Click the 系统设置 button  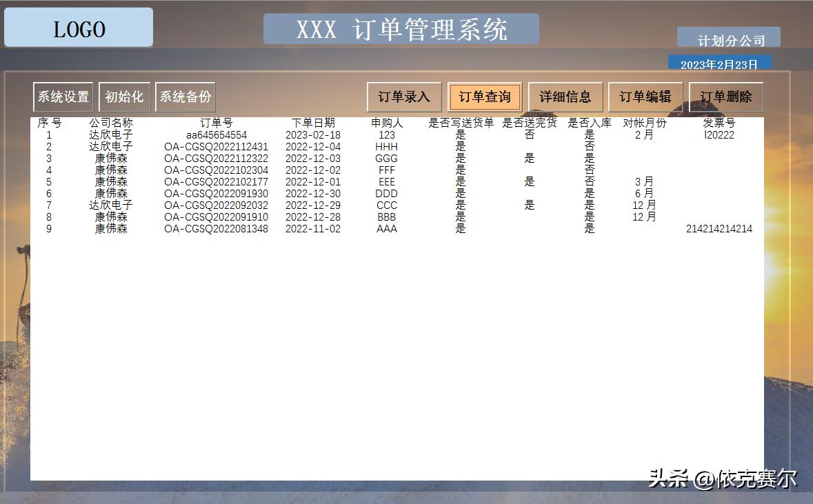[62, 97]
